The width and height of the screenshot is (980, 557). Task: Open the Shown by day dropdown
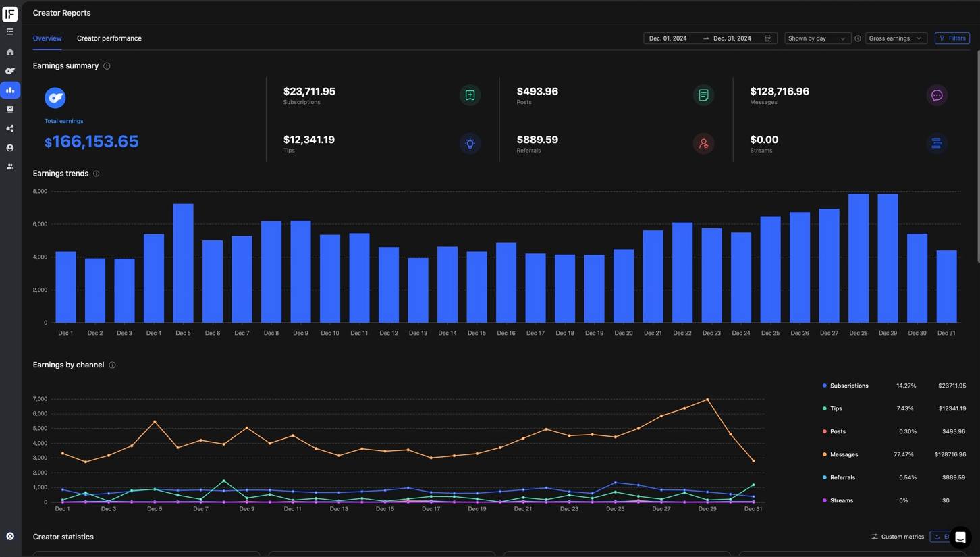(x=817, y=38)
